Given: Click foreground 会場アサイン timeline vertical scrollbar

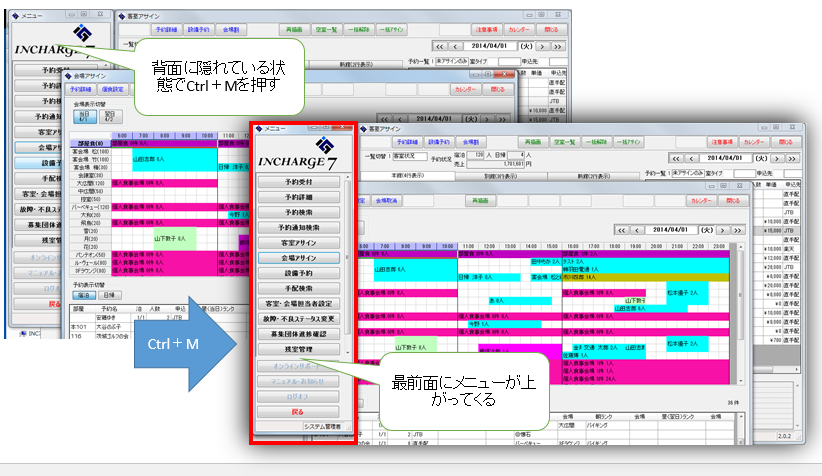Looking at the screenshot, I should [x=740, y=313].
